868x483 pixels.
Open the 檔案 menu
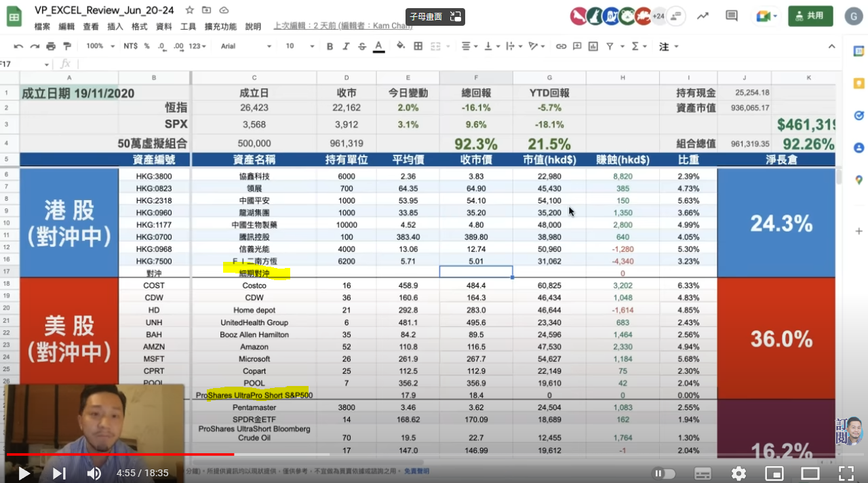pyautogui.click(x=42, y=26)
